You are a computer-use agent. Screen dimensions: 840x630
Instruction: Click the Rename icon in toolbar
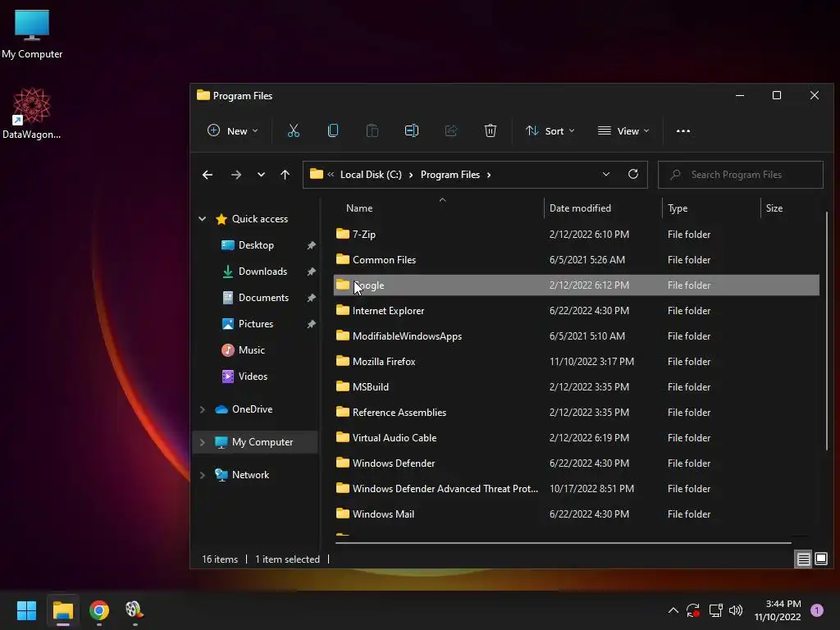click(x=412, y=130)
